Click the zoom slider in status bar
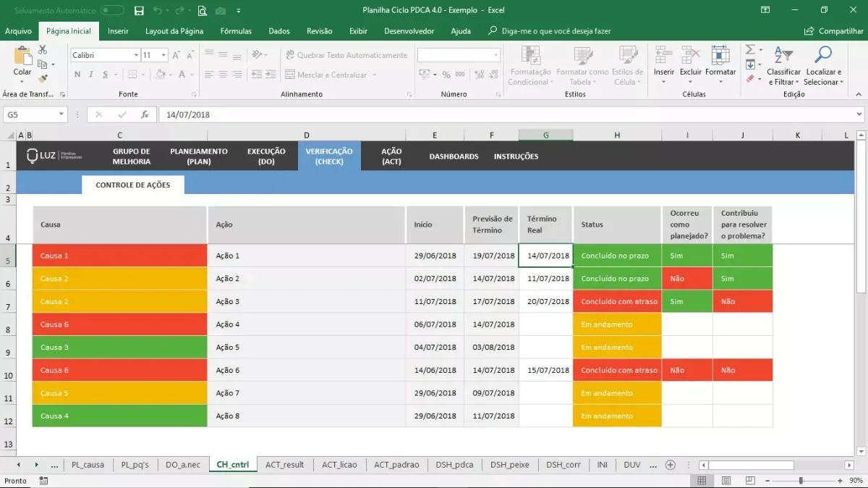The width and height of the screenshot is (868, 488). click(x=800, y=481)
